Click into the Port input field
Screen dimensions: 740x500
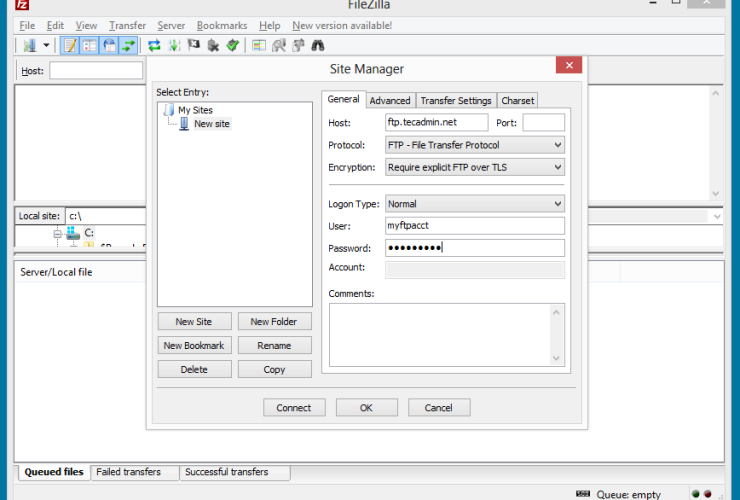coord(543,122)
